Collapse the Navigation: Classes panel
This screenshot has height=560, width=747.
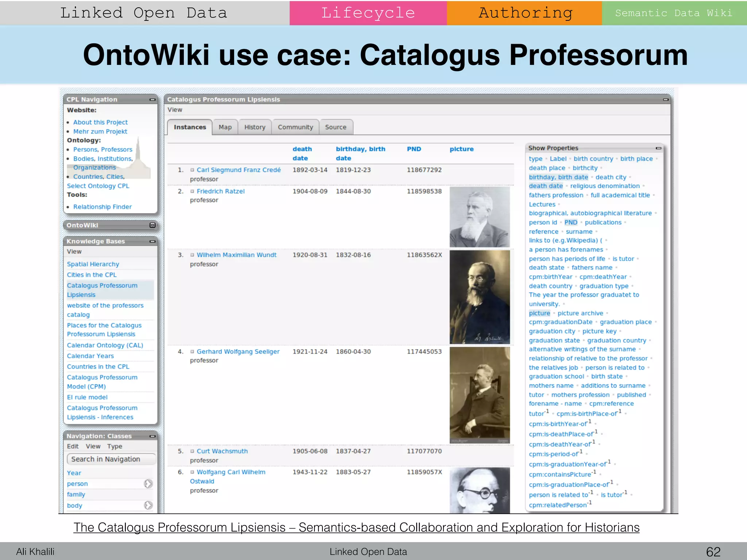tap(152, 436)
